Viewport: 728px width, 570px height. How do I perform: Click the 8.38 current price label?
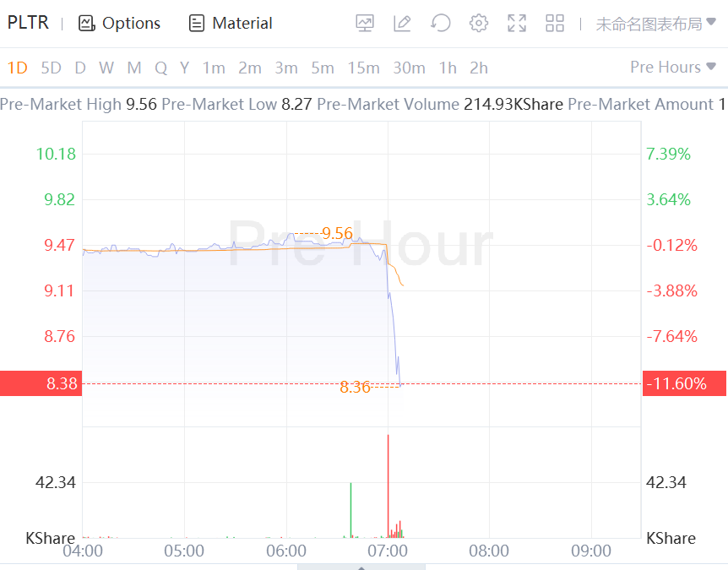[41, 383]
